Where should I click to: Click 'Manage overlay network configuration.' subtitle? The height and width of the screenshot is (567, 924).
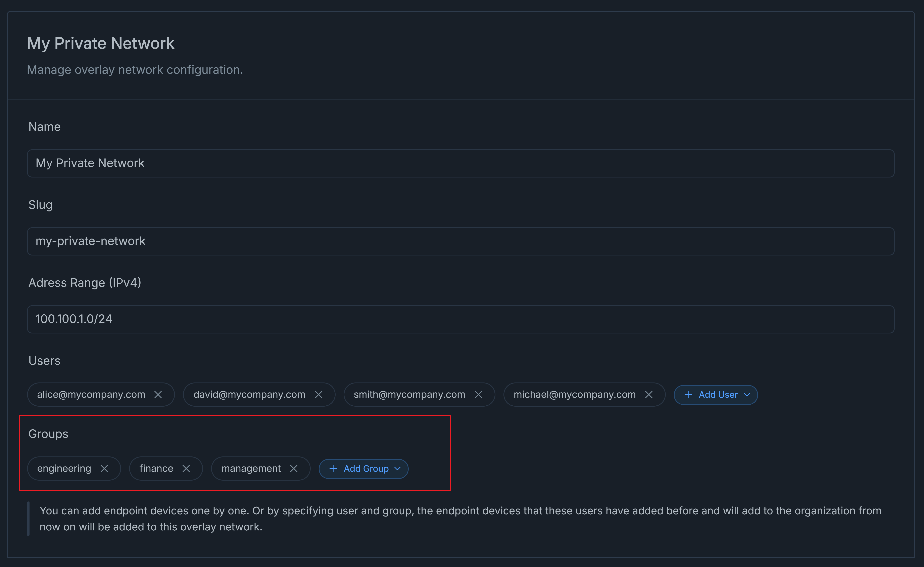135,70
